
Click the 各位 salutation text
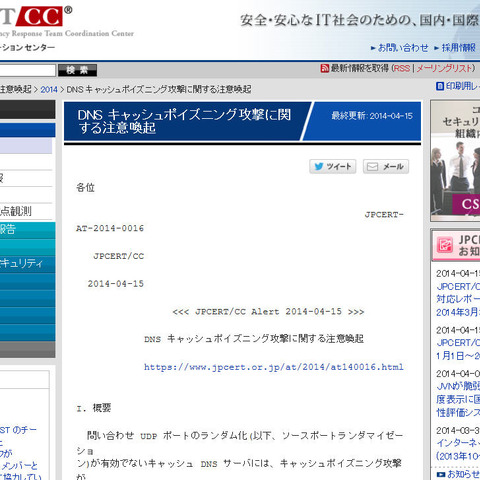(x=85, y=187)
